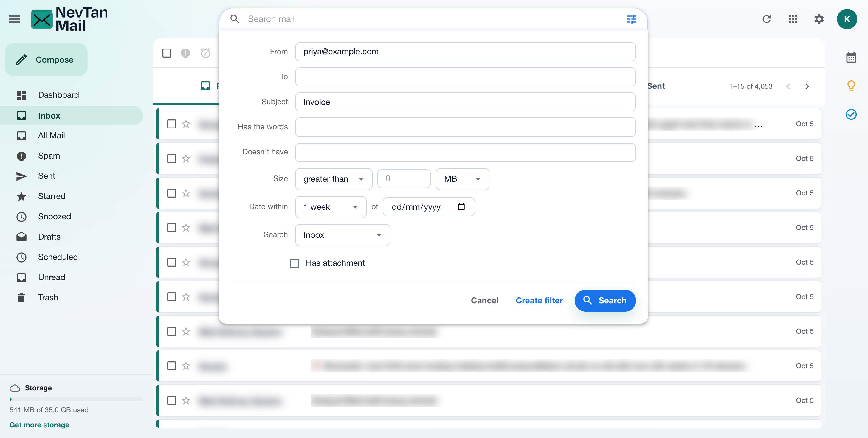Image resolution: width=868 pixels, height=438 pixels.
Task: Tick the select-all messages checkbox
Action: click(167, 53)
